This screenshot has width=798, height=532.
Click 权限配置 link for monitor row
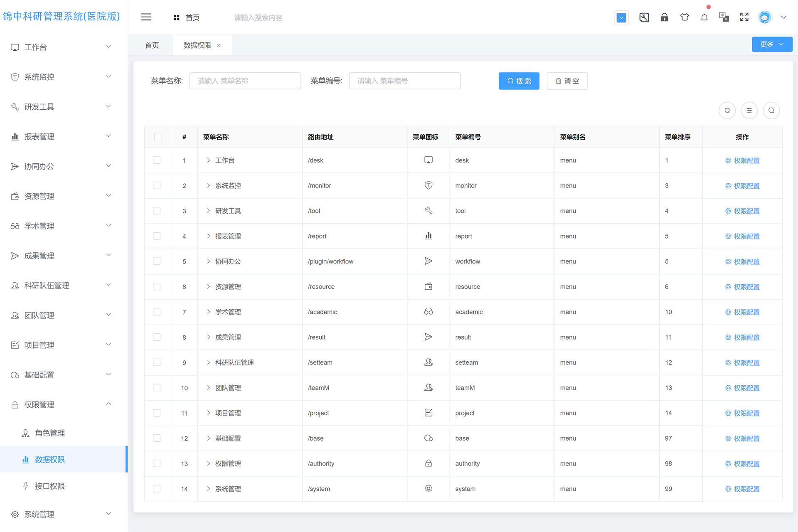(742, 186)
